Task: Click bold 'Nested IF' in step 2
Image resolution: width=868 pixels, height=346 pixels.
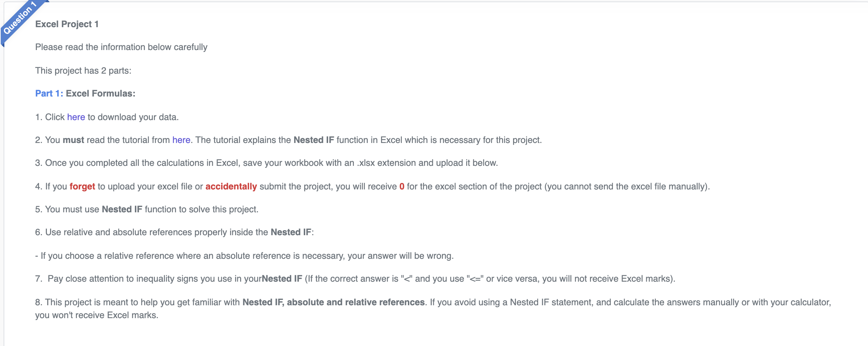Action: 314,140
